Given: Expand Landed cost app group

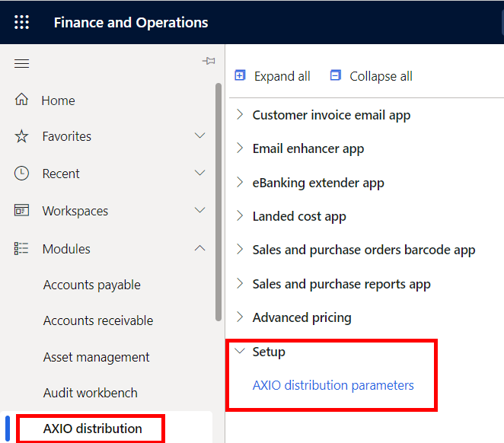Looking at the screenshot, I should 240,216.
